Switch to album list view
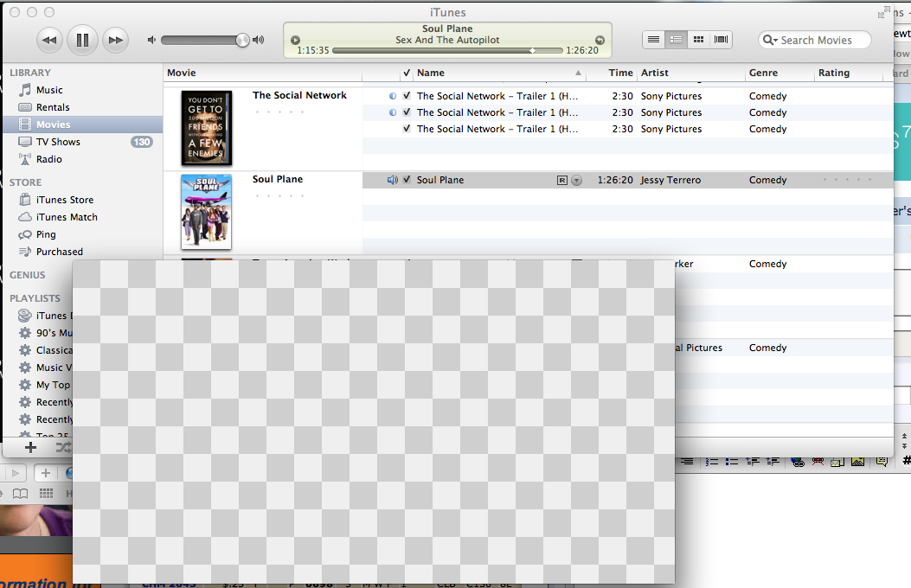 (676, 40)
